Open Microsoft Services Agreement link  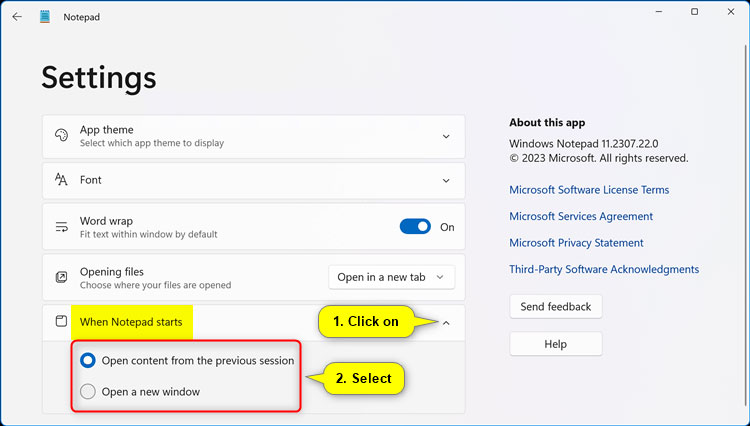tap(581, 216)
